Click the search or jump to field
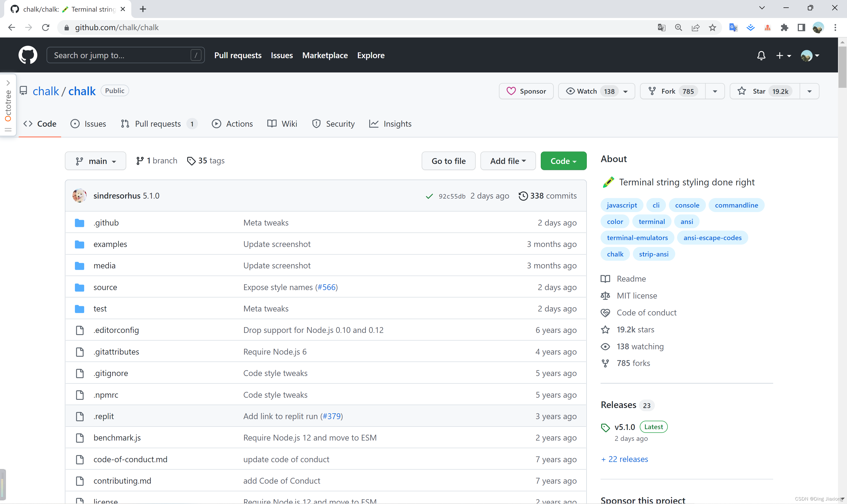This screenshot has width=847, height=504. pos(125,55)
